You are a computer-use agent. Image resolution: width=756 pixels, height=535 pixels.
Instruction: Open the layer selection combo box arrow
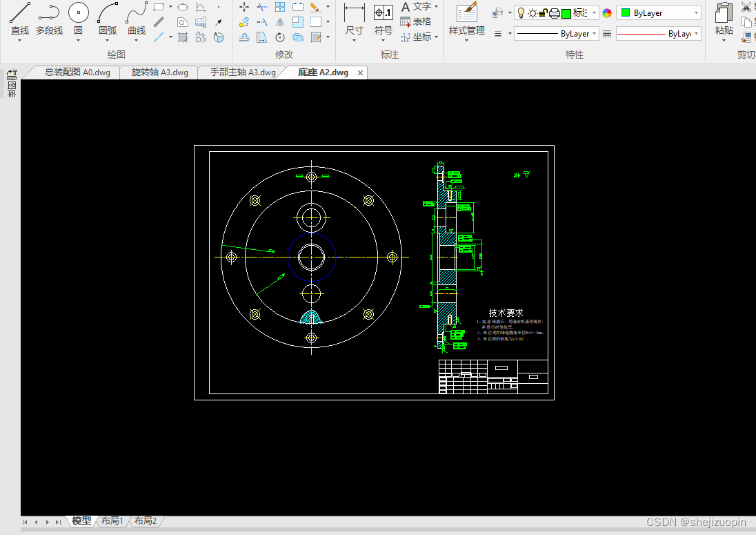click(594, 13)
